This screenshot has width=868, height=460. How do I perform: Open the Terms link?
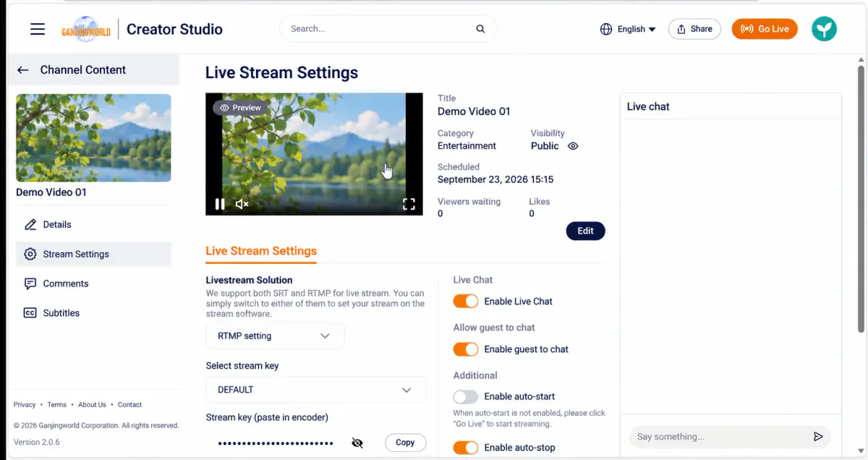[57, 405]
